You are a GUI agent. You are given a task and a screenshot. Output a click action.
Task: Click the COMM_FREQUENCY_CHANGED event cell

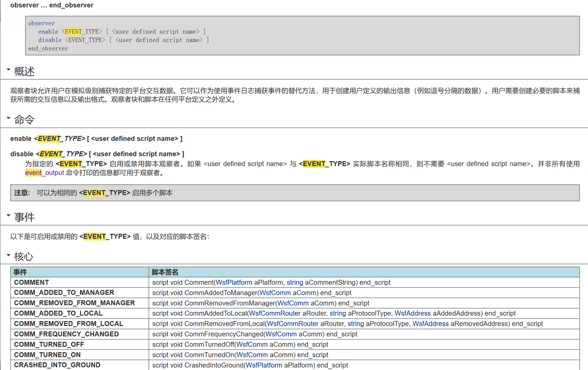click(66, 334)
